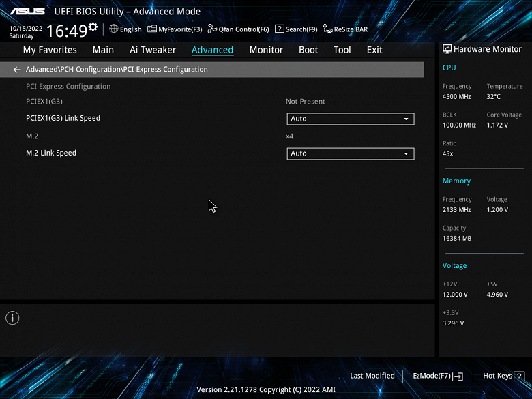The image size is (532, 399).
Task: Open the Monitor tab
Action: [x=266, y=50]
